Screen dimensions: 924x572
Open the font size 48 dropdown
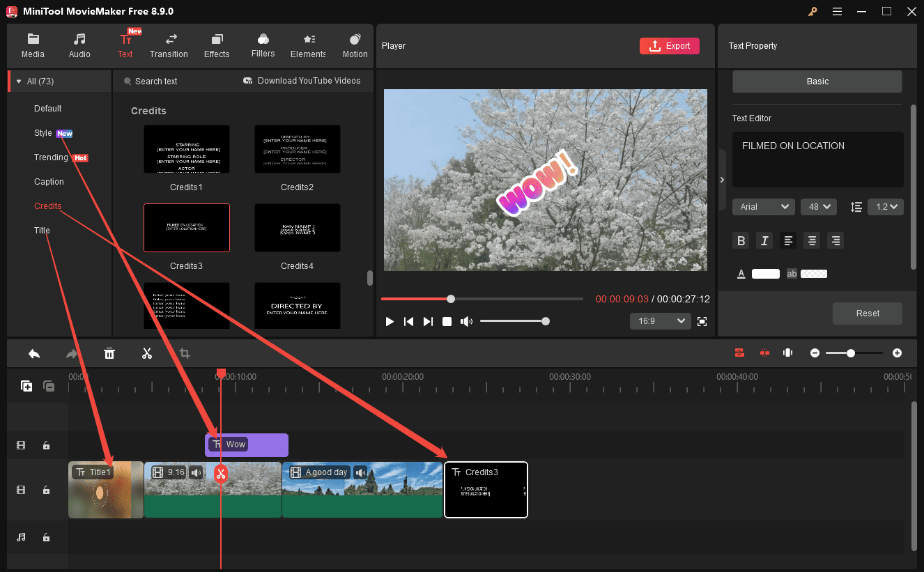(819, 207)
